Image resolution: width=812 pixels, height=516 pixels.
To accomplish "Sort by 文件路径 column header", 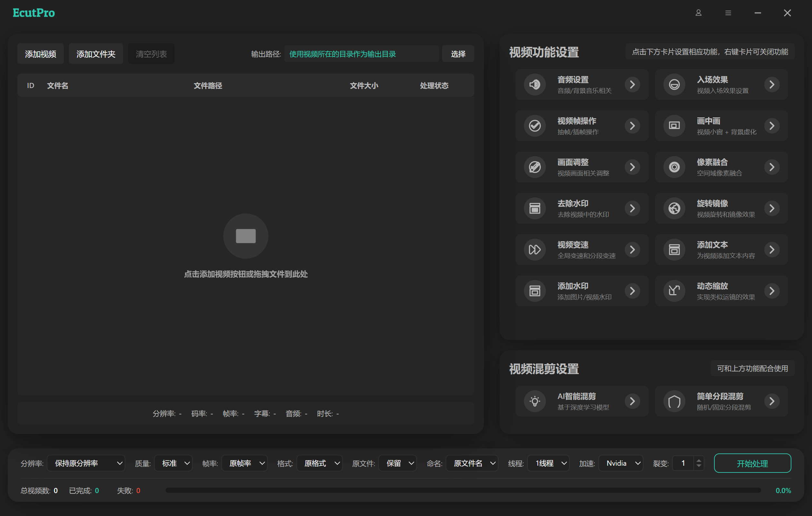I will pyautogui.click(x=208, y=86).
